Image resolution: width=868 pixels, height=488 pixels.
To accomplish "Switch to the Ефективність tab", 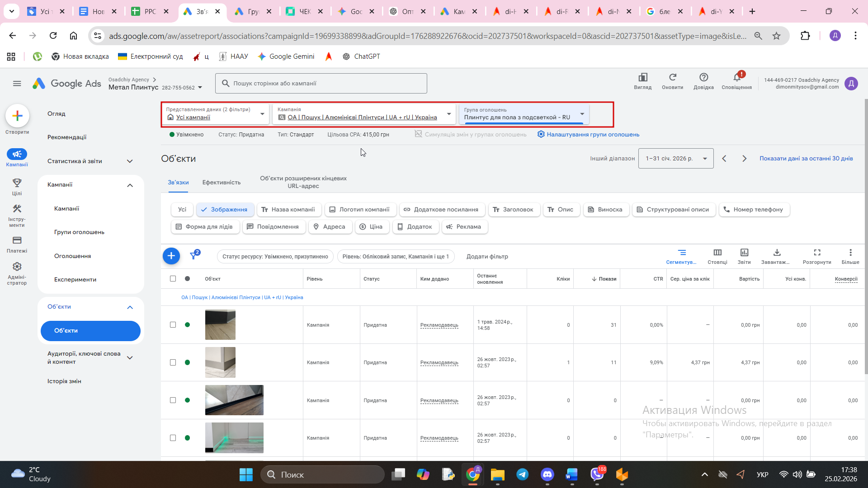I will 221,183.
